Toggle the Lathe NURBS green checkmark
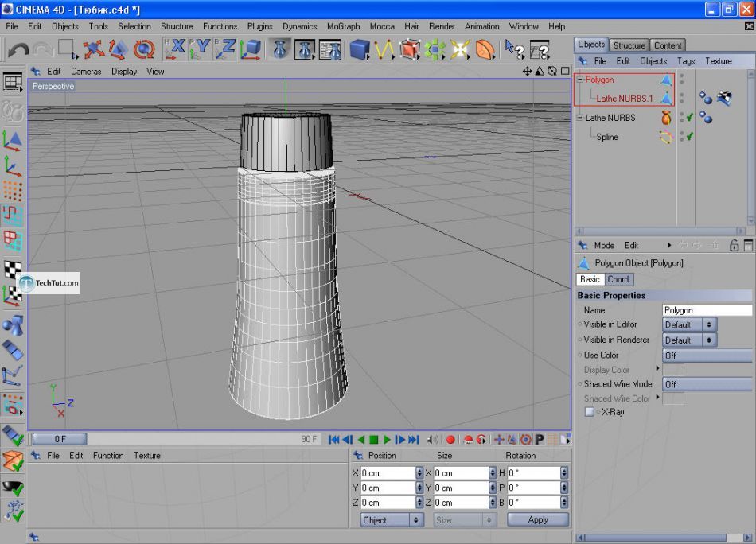 tap(690, 117)
